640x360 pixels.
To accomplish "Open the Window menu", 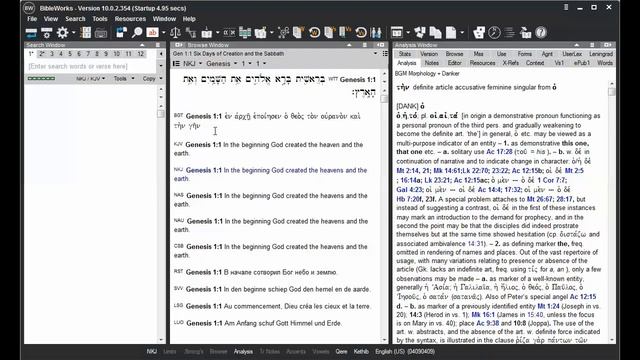I will 164,19.
